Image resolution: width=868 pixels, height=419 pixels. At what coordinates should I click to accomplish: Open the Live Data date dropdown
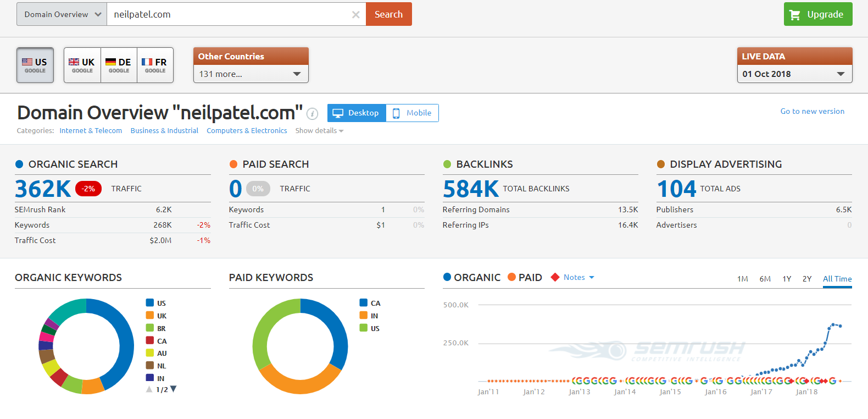(794, 74)
